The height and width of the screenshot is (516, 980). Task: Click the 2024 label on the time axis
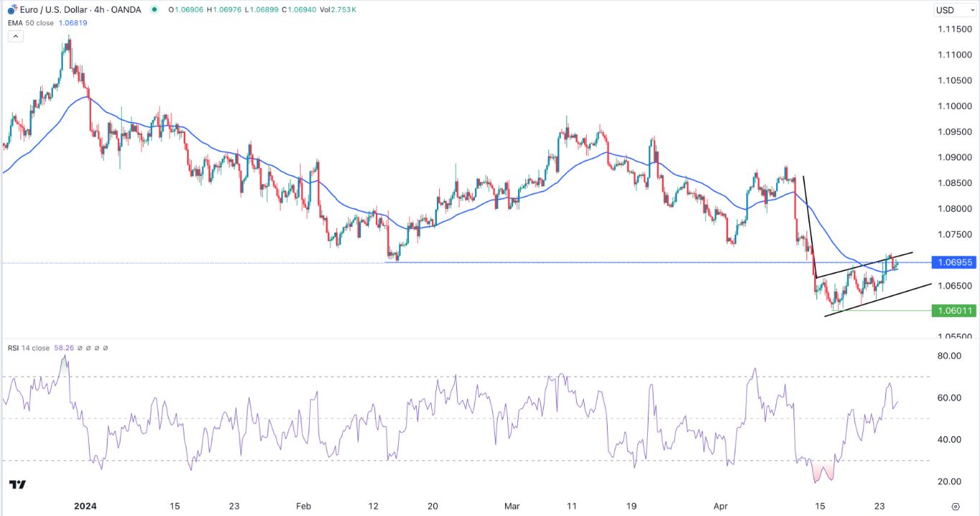tap(85, 505)
